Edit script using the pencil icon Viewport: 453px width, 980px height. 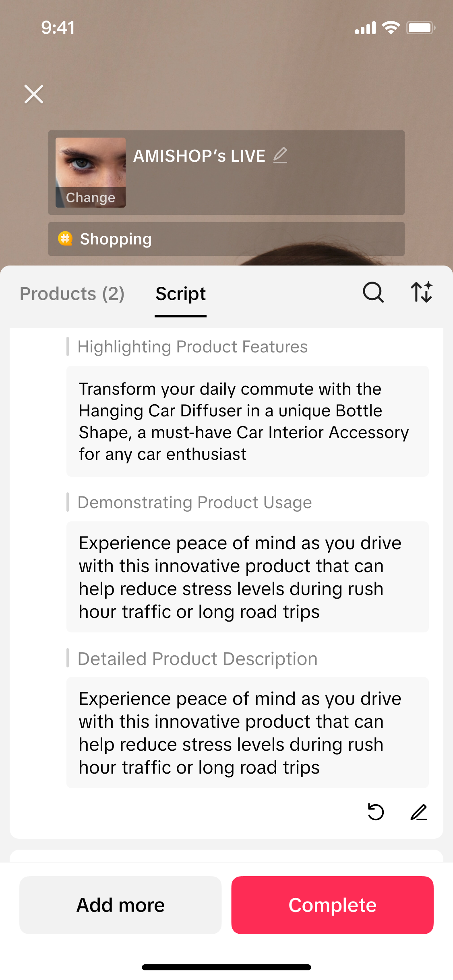point(419,812)
